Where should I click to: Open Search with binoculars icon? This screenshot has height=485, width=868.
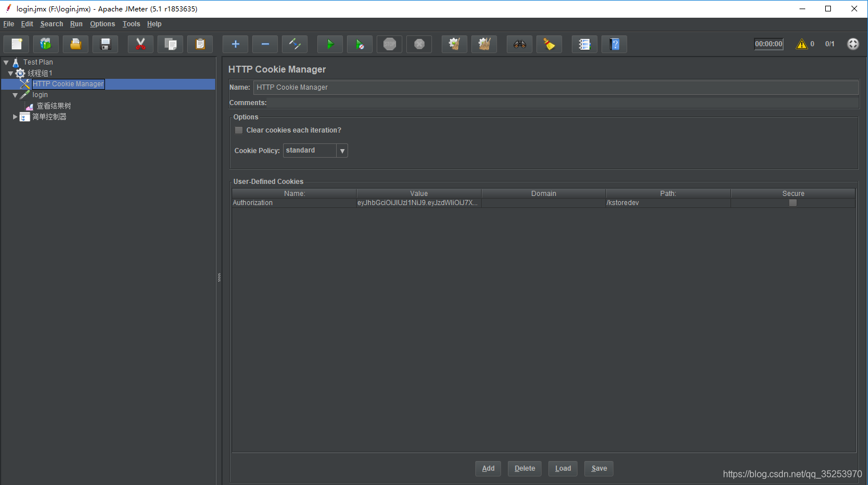pyautogui.click(x=519, y=44)
